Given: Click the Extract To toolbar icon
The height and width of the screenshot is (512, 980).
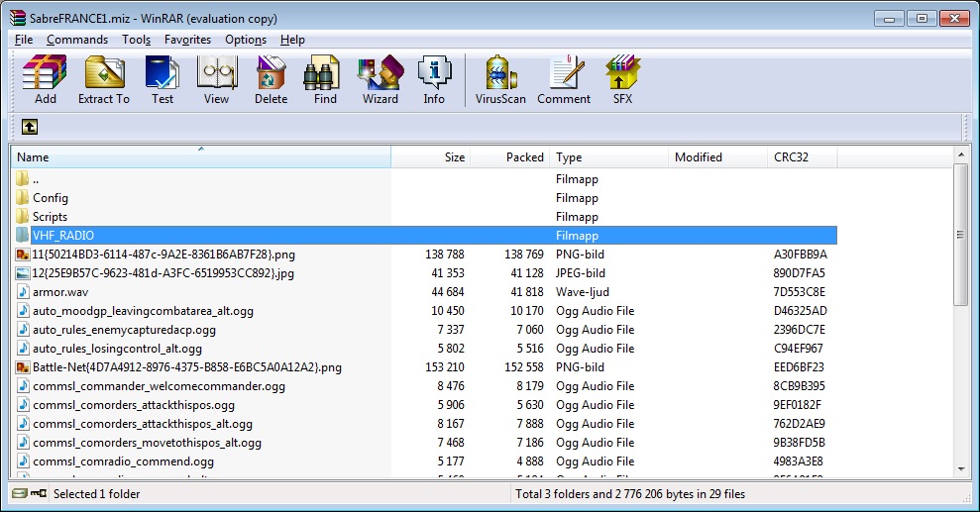Looking at the screenshot, I should point(104,72).
